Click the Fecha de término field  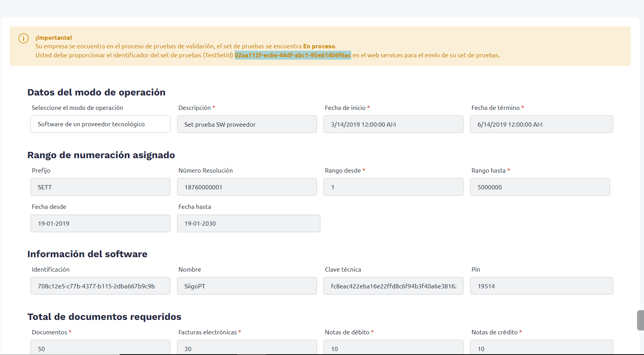[541, 124]
